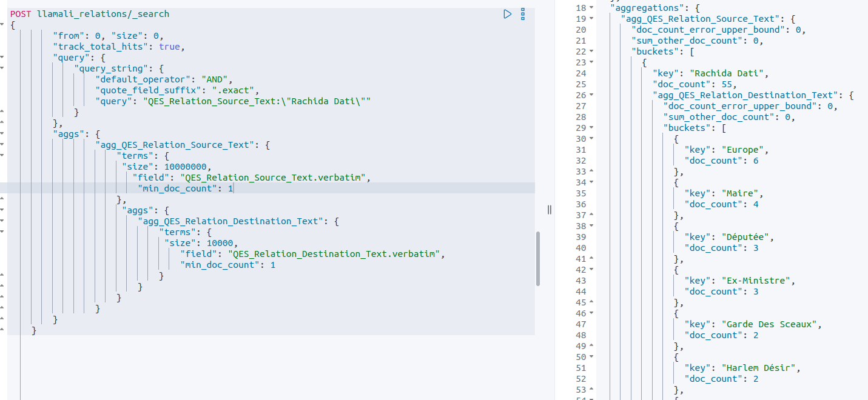This screenshot has height=400, width=868.
Task: Open the request actions kebab menu
Action: pos(523,14)
